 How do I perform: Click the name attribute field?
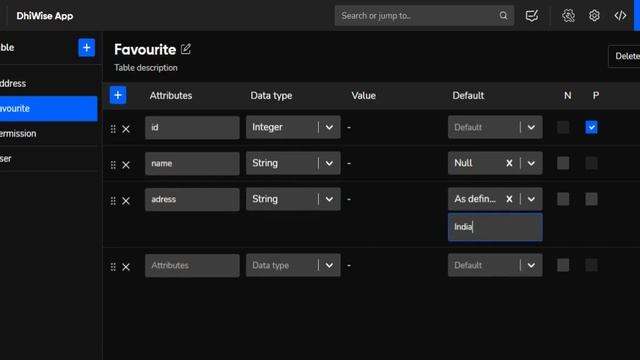(x=192, y=163)
